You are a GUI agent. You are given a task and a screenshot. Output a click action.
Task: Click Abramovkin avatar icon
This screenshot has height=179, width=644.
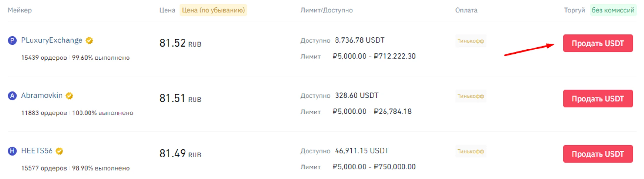point(12,96)
